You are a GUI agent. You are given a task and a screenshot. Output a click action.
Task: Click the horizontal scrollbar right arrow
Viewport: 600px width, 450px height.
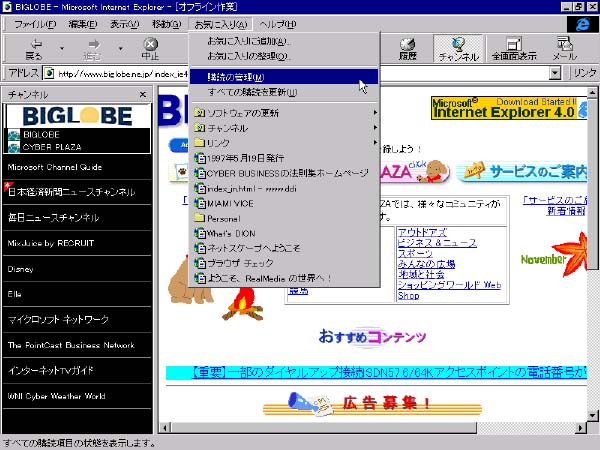coord(580,428)
